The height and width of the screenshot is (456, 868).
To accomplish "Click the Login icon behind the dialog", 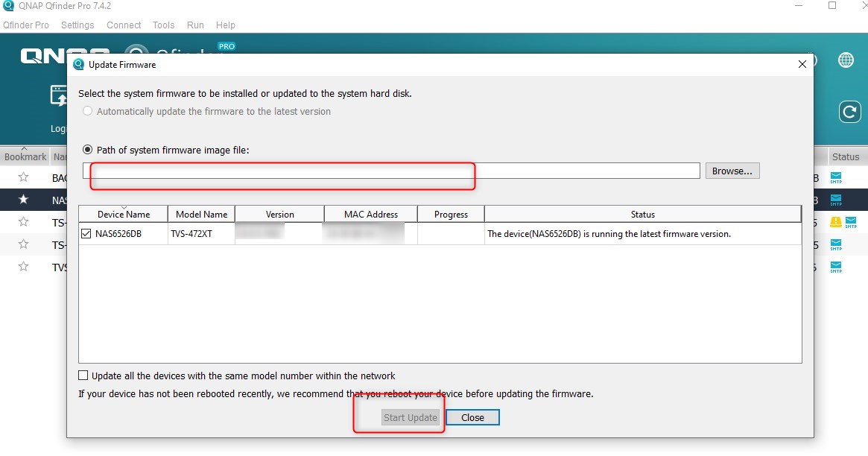I will [x=58, y=95].
